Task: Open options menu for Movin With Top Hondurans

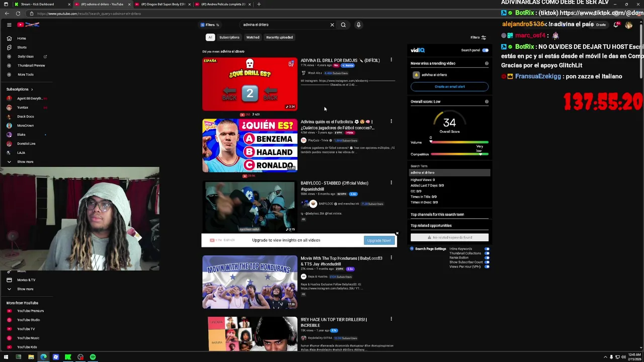Action: (x=391, y=257)
